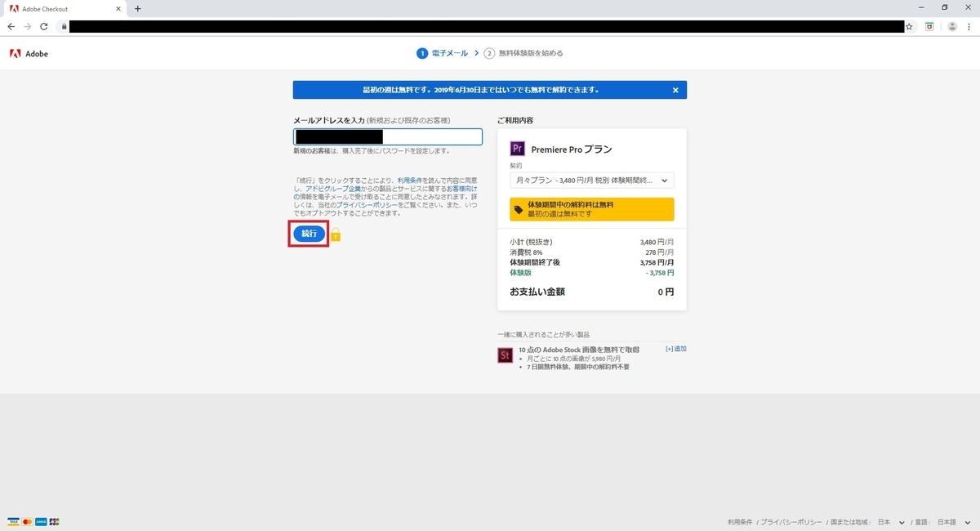Click the green 体験版 -3,758 円 row
The image size is (980, 531).
pyautogui.click(x=592, y=272)
